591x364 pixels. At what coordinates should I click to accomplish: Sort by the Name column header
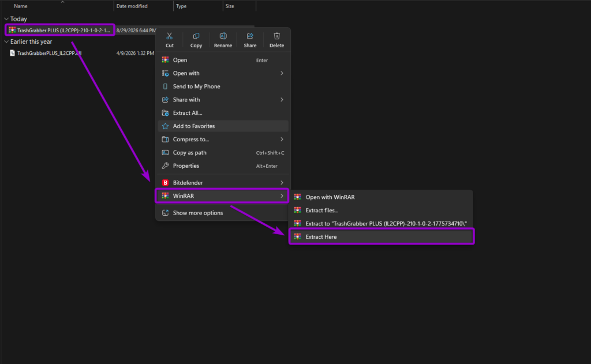[21, 6]
